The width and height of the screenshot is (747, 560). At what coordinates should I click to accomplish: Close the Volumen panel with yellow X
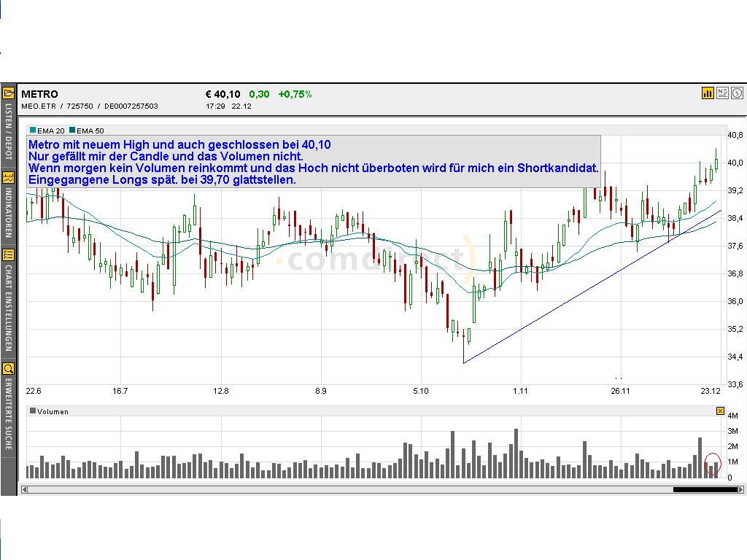coord(720,411)
